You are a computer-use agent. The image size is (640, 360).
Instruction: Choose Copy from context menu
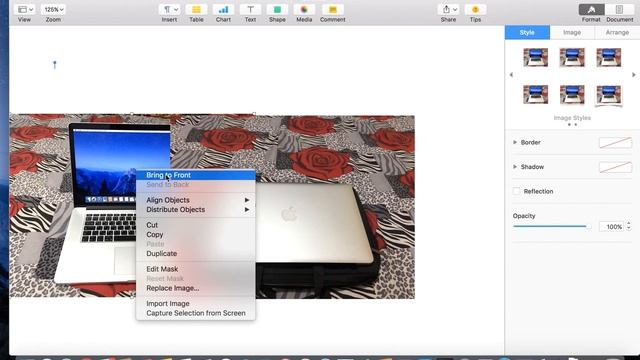tap(196, 235)
